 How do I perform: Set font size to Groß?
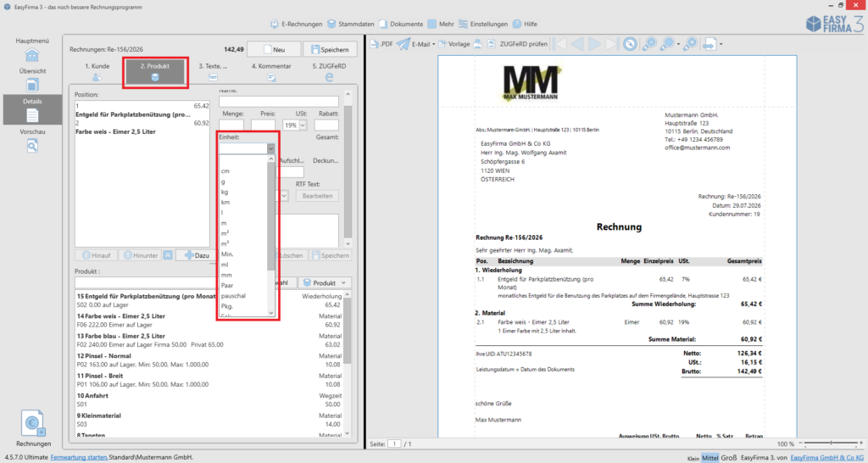728,457
